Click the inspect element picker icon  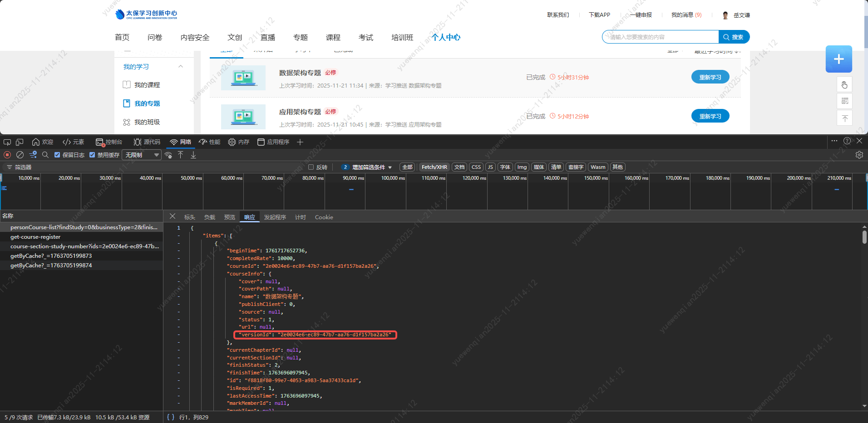click(7, 142)
